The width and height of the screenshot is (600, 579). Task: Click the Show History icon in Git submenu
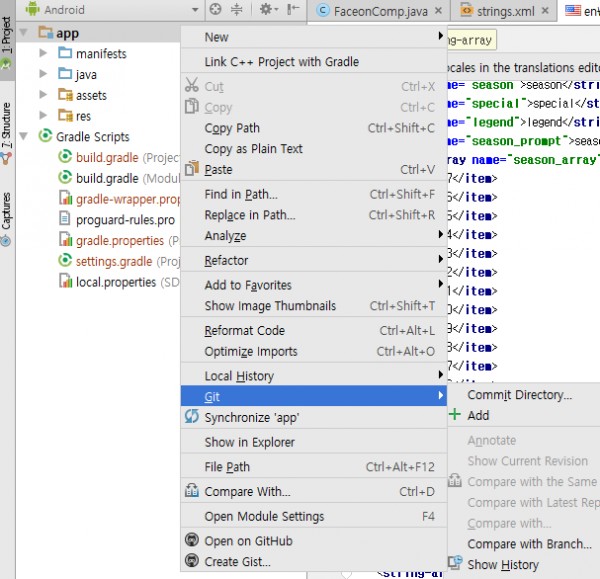click(455, 563)
